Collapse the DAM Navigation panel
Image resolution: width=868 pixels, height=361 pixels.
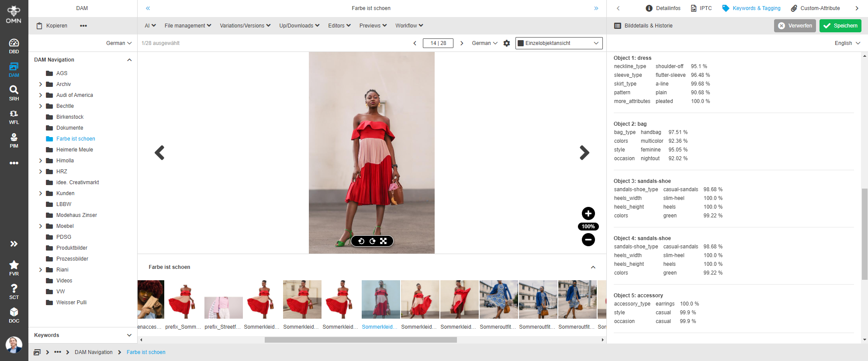[129, 60]
